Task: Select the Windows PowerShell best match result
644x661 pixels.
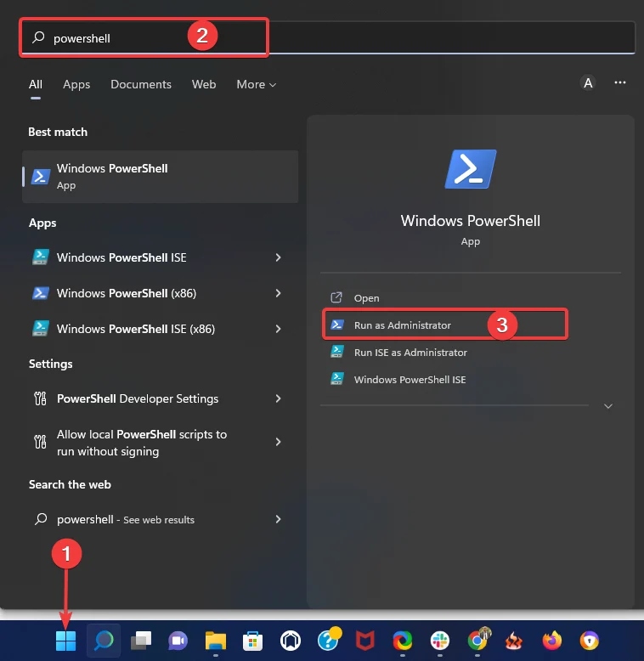Action: pos(161,177)
